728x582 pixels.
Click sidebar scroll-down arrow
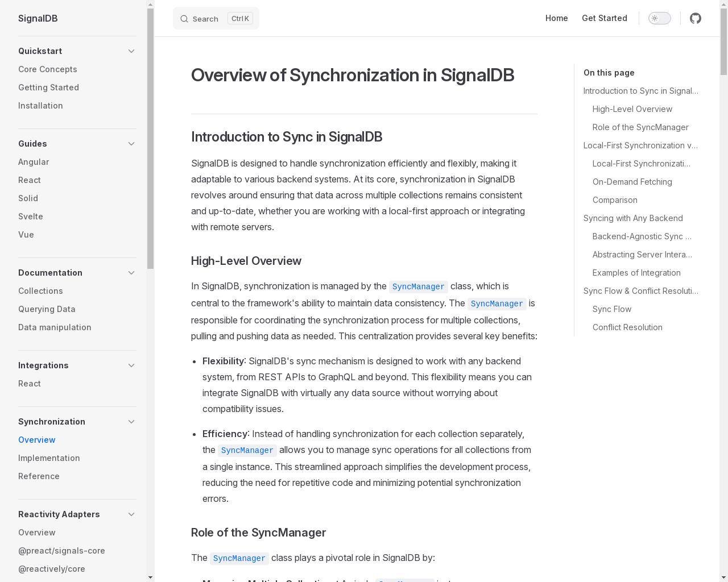click(150, 577)
